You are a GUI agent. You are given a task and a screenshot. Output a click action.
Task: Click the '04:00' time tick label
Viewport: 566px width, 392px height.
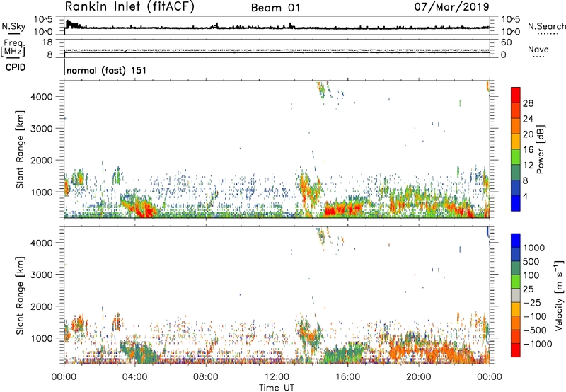(x=135, y=377)
